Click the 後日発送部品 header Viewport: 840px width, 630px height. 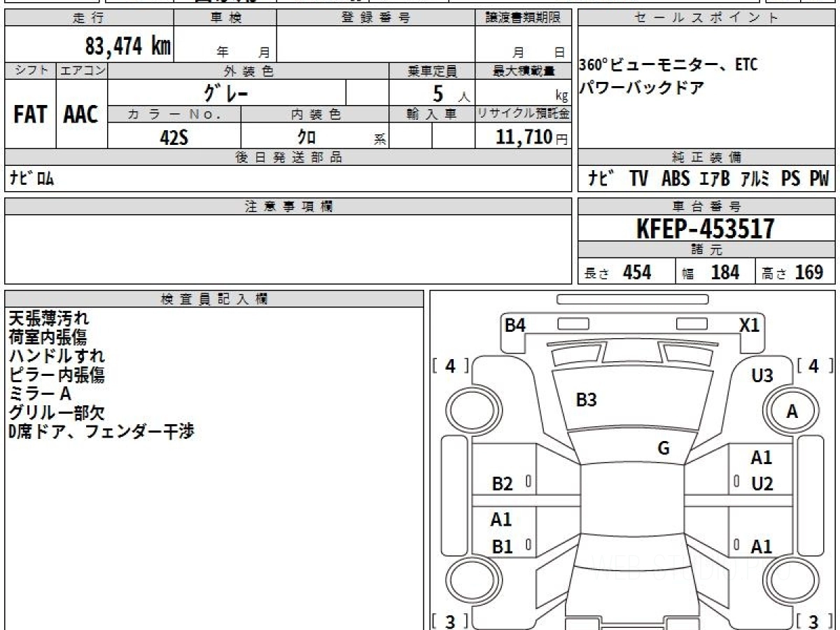(x=288, y=157)
